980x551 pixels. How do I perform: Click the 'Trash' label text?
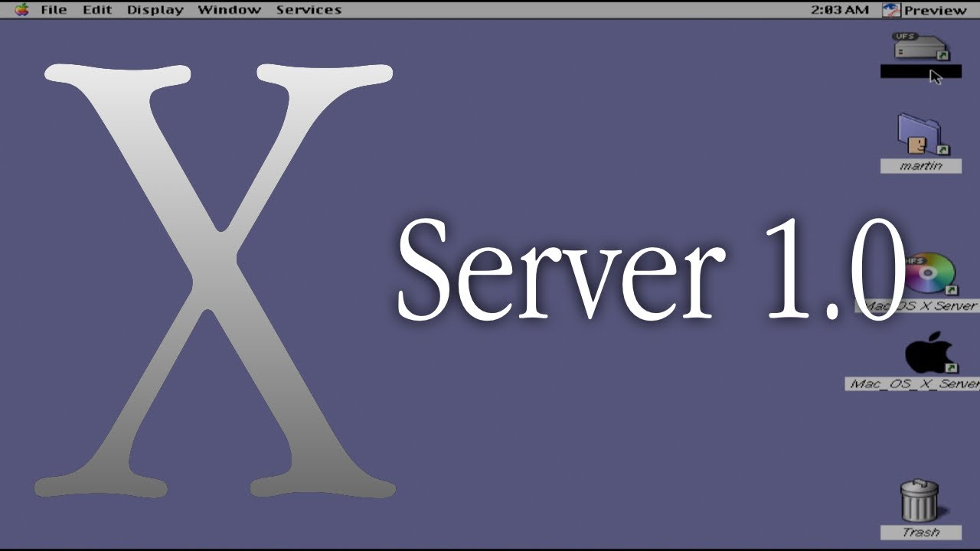coord(921,533)
